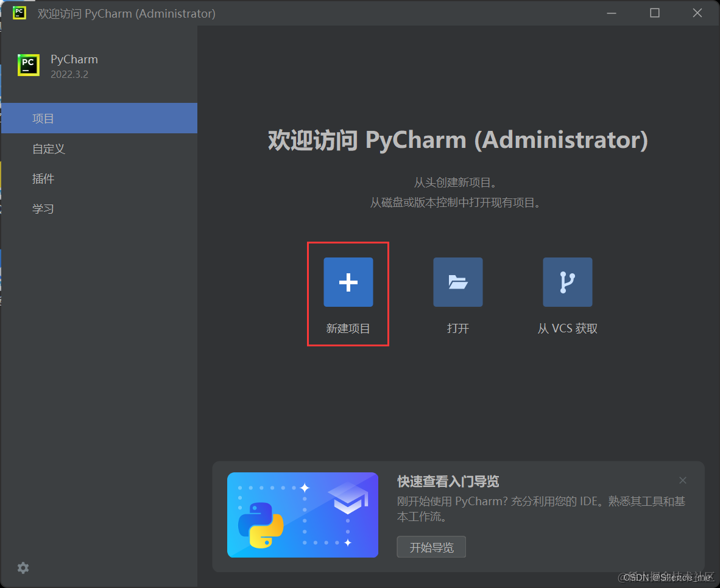The image size is (720, 588).
Task: Click the PyCharm logo in the sidebar
Action: click(x=28, y=65)
